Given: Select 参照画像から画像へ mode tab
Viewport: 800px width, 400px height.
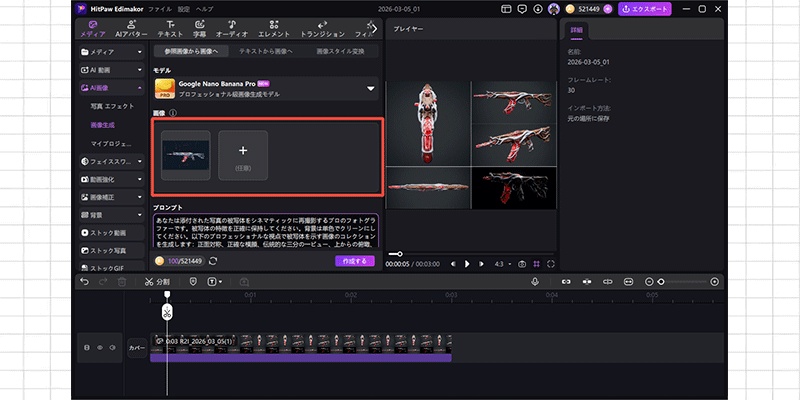Looking at the screenshot, I should 191,51.
